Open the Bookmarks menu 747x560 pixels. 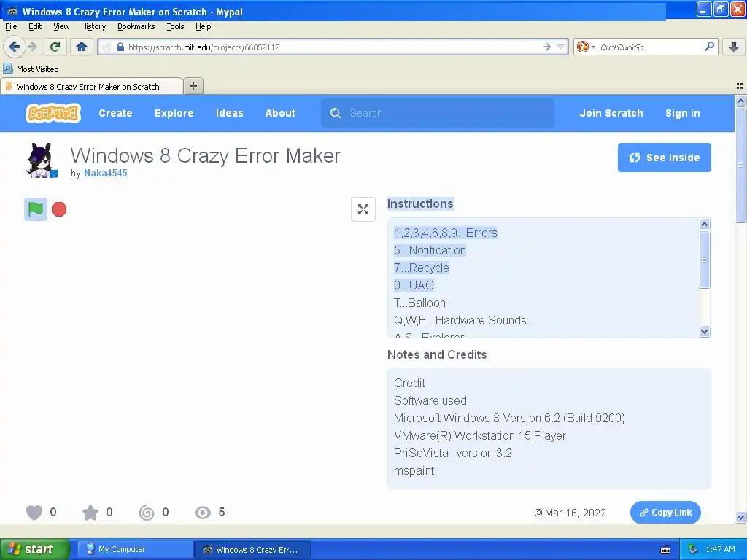136,27
